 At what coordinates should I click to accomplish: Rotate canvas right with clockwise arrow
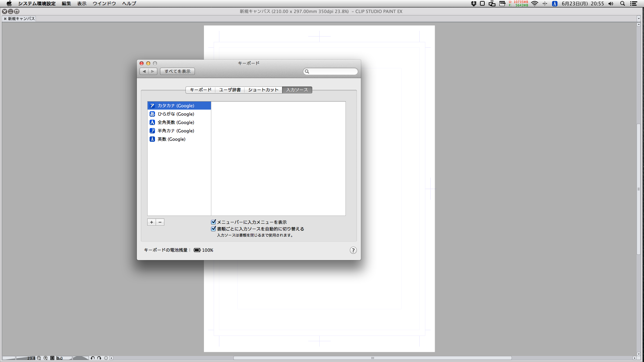[99, 358]
